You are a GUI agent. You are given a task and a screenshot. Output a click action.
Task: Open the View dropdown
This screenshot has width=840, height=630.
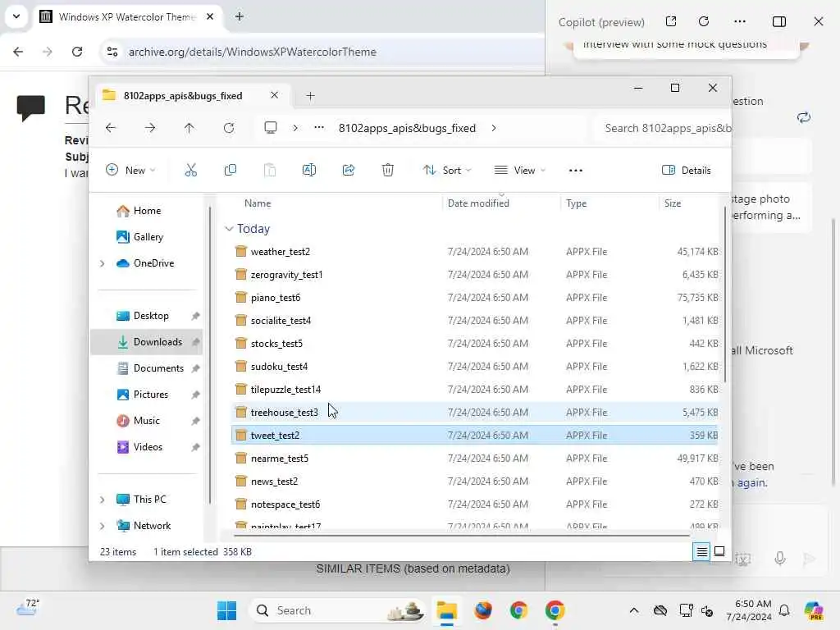519,171
